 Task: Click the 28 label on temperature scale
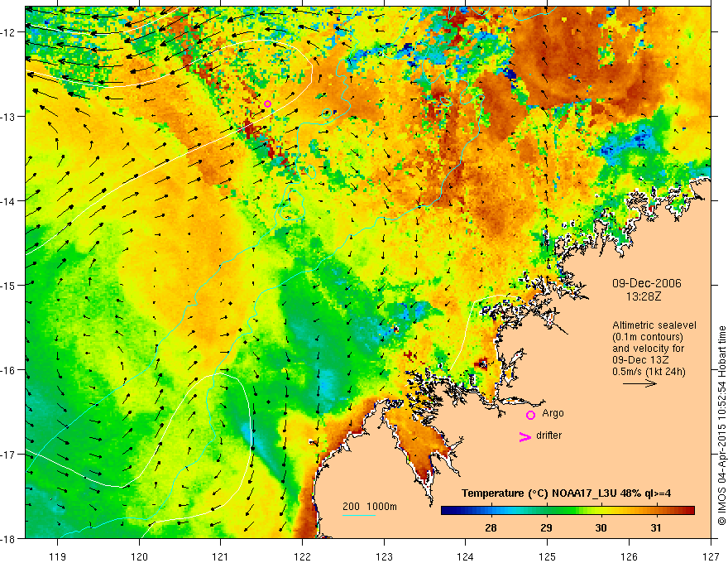tap(491, 527)
